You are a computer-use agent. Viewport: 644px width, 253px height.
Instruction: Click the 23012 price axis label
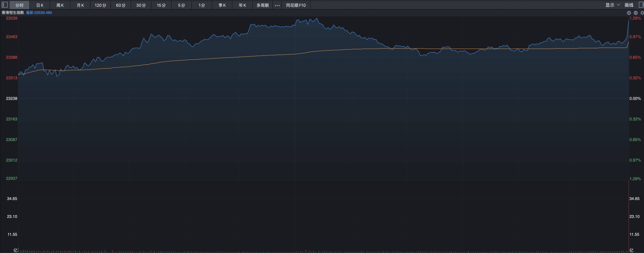point(12,160)
